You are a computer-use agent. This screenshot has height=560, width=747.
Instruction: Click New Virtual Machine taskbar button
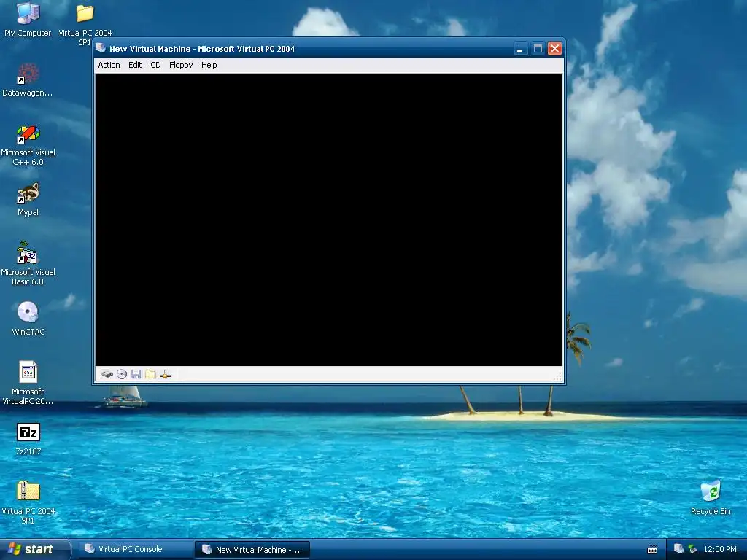point(252,550)
